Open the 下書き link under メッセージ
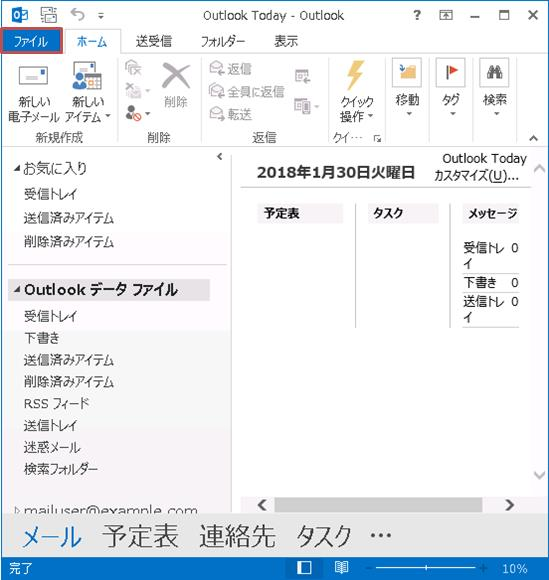The height and width of the screenshot is (580, 549). [x=480, y=283]
